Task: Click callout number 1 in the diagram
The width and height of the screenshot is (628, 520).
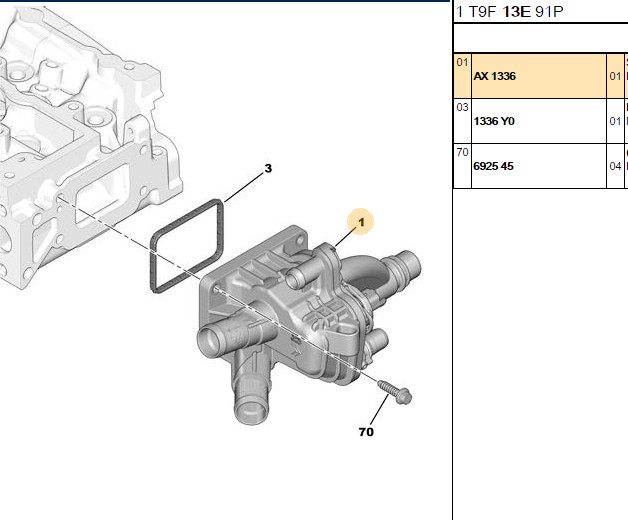Action: tap(361, 222)
